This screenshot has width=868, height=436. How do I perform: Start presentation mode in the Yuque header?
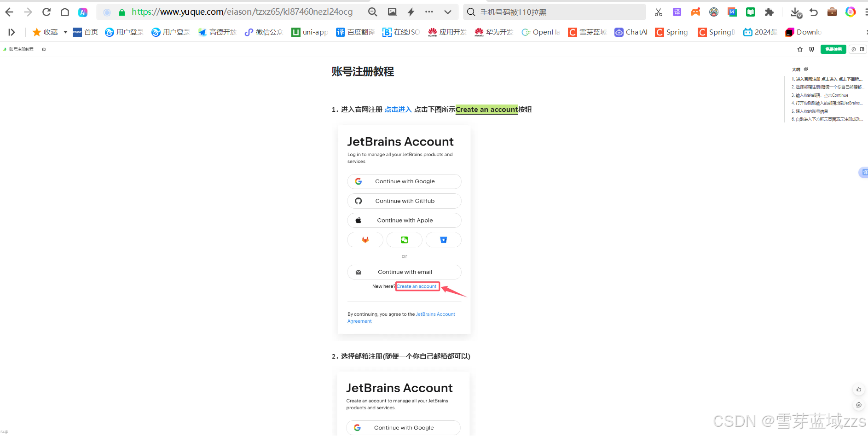pos(811,49)
